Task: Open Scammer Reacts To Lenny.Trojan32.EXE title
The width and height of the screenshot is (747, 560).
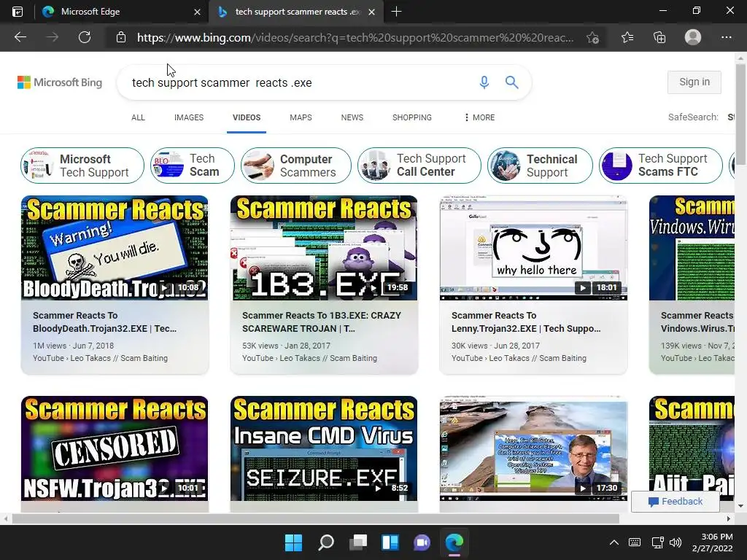Action: [526, 322]
